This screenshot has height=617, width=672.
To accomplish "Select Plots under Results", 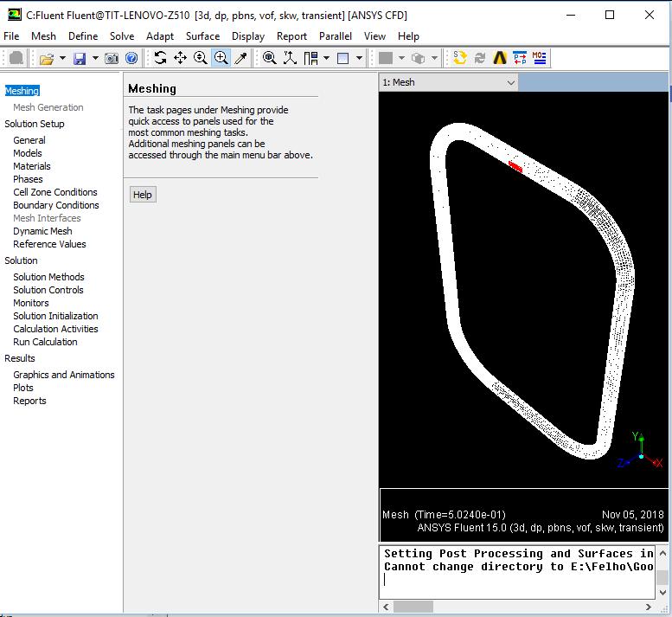I will (x=23, y=388).
